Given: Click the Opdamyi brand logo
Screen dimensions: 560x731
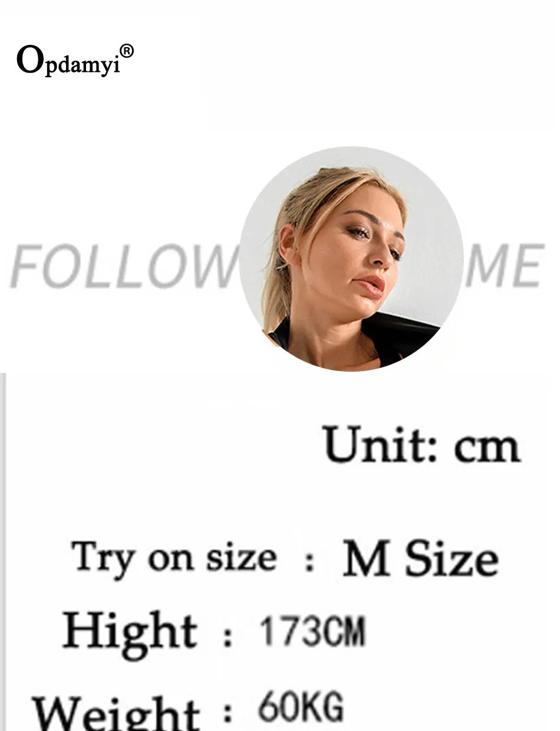Looking at the screenshot, I should click(75, 61).
